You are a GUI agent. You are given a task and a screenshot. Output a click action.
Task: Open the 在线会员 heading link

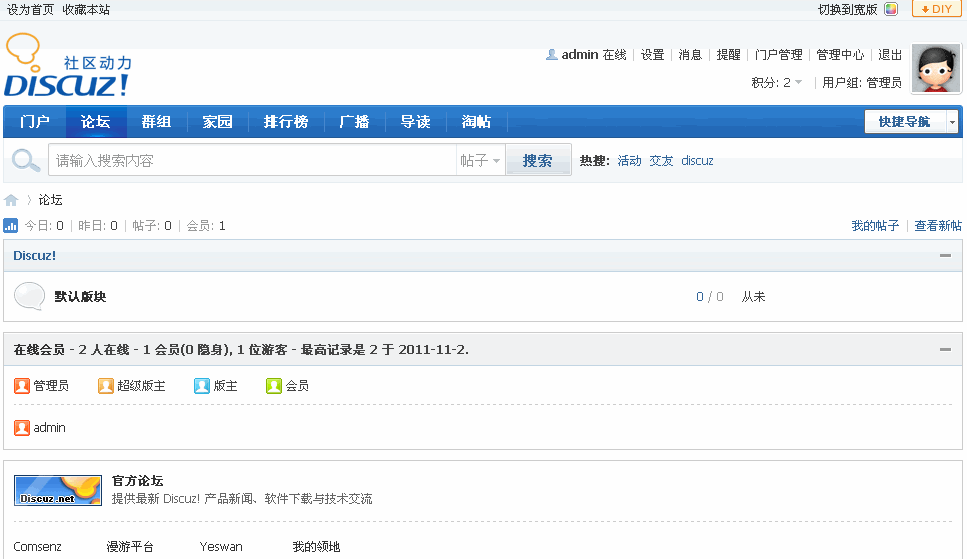(x=39, y=350)
